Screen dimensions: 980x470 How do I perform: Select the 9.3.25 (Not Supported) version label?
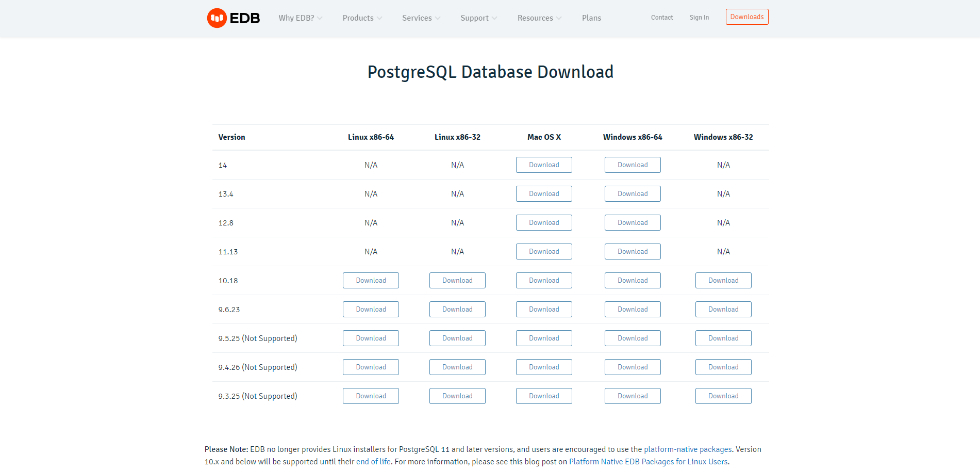tap(258, 396)
